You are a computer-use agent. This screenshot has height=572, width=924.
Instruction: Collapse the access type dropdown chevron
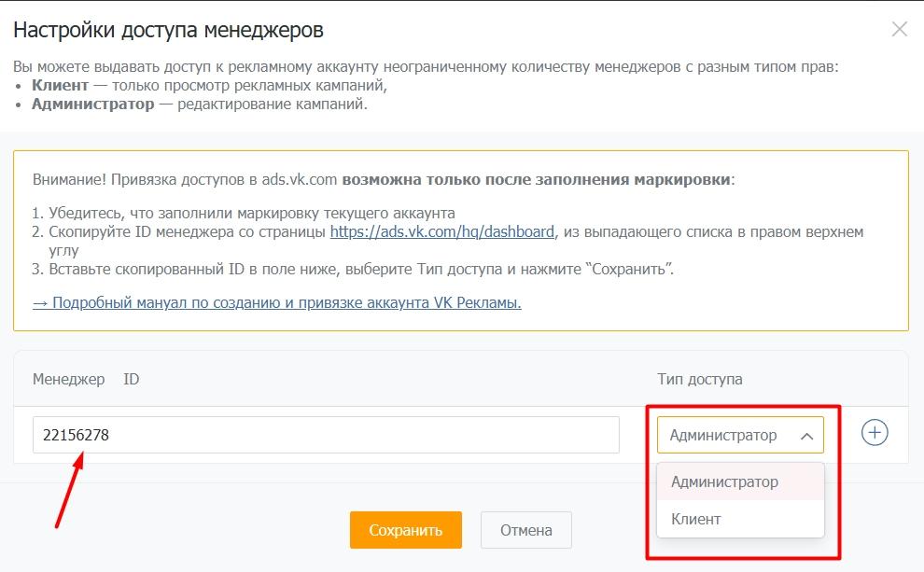coord(807,436)
